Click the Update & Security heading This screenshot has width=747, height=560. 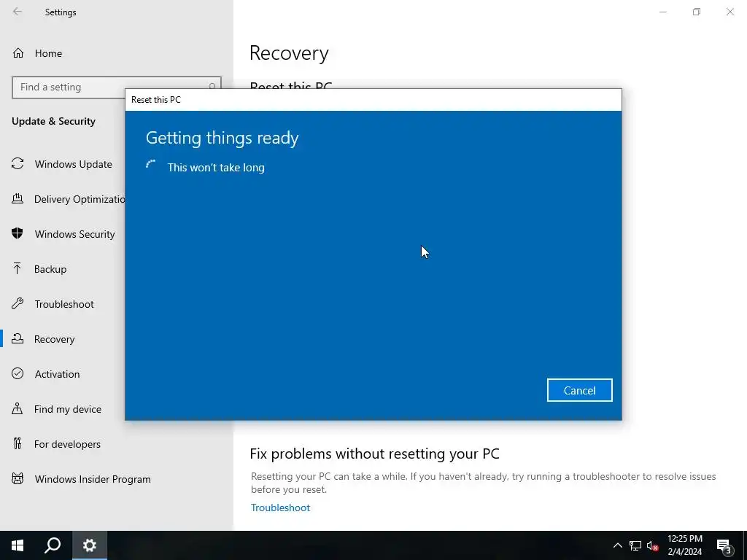(53, 122)
